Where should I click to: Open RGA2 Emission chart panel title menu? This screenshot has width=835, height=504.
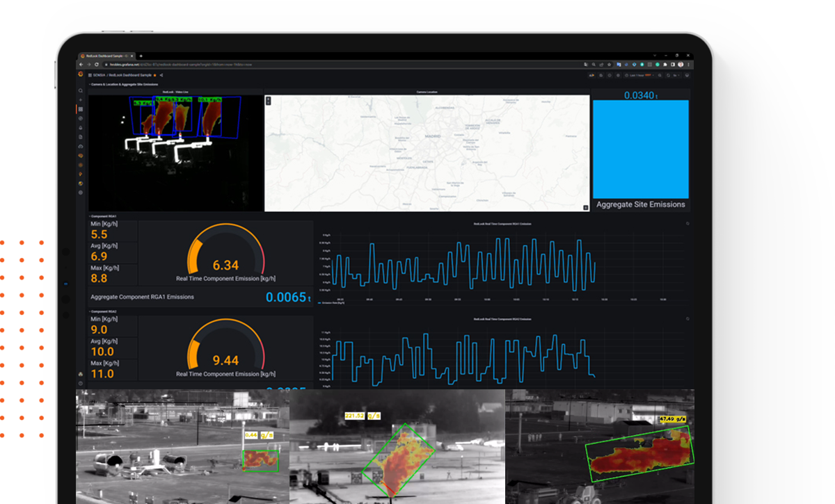point(502,319)
